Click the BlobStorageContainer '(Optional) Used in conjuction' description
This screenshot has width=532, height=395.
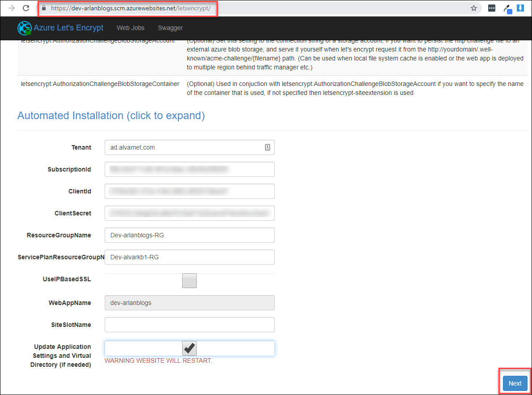click(x=355, y=88)
